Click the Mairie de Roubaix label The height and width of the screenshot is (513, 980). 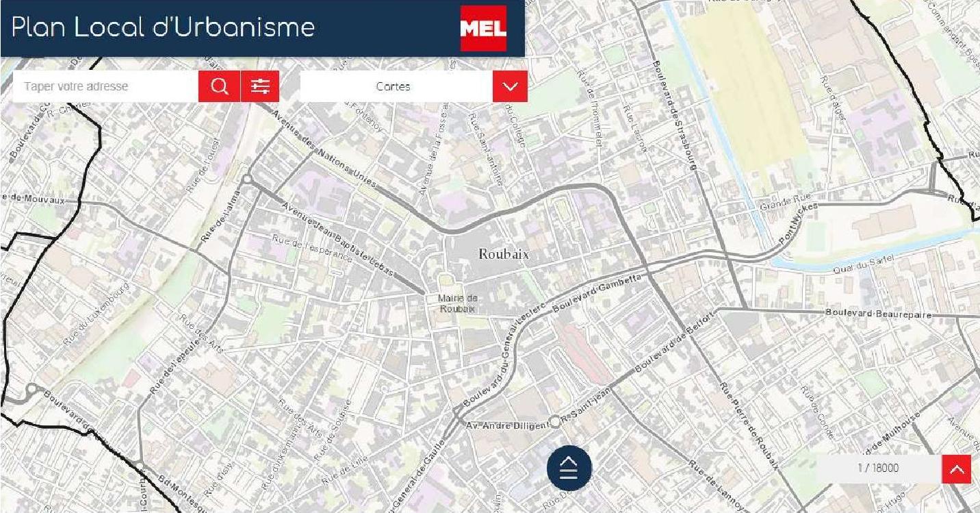point(458,303)
